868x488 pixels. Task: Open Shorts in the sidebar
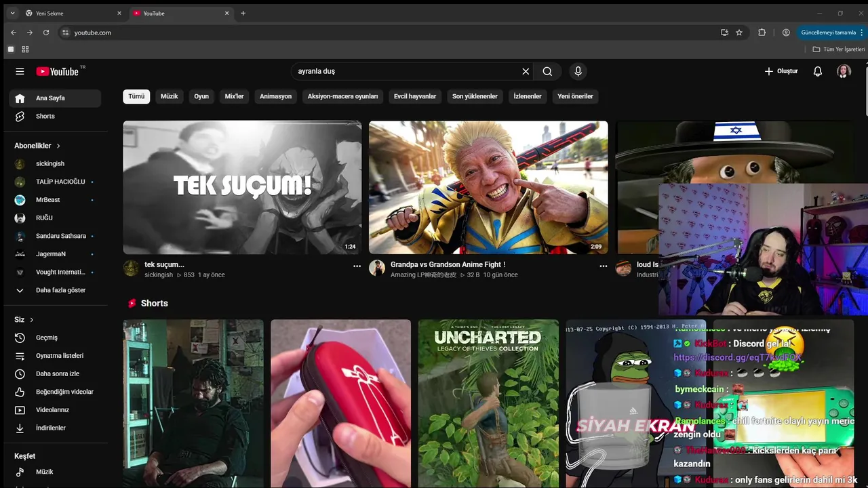coord(55,116)
